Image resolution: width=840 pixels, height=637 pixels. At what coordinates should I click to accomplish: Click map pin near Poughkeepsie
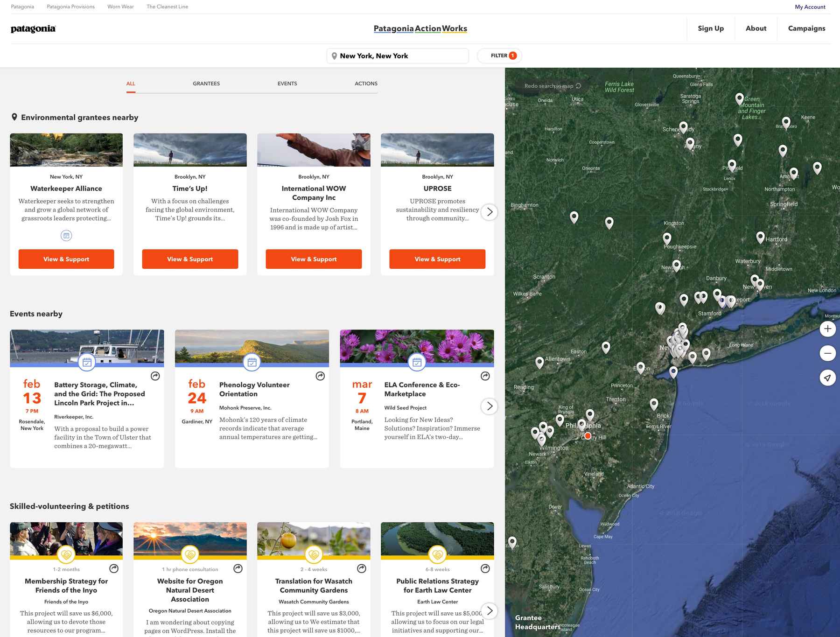tap(667, 238)
